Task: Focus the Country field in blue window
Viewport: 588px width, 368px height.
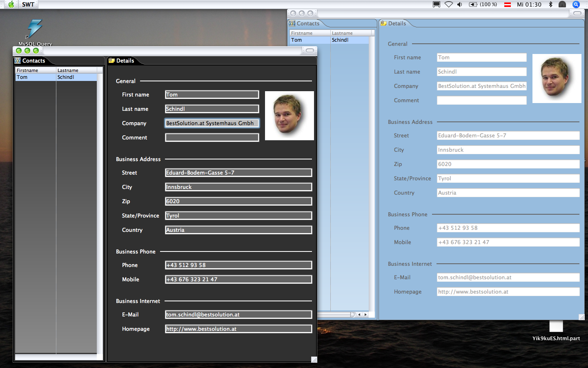Action: pyautogui.click(x=508, y=193)
